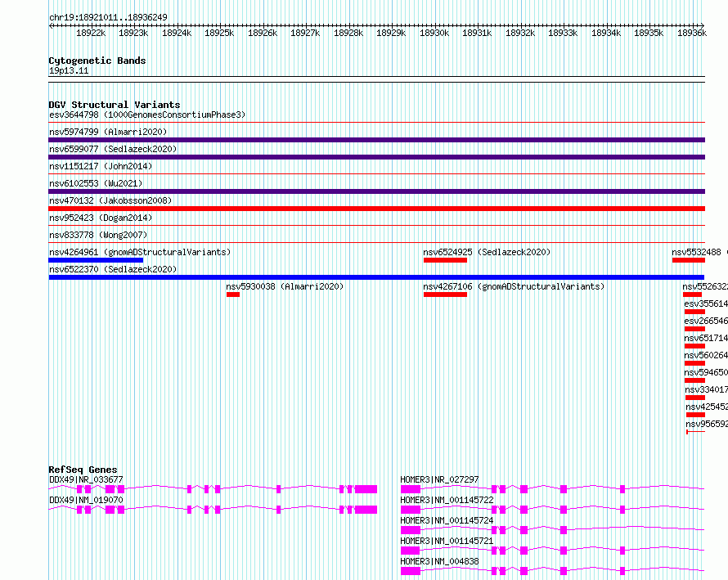This screenshot has width=728, height=580.
Task: Click the label starting with nsv334017
Action: click(x=706, y=389)
